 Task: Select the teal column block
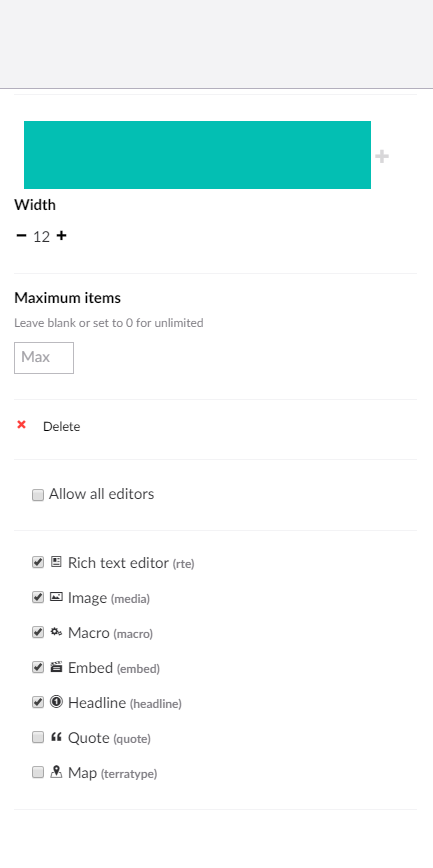[197, 155]
